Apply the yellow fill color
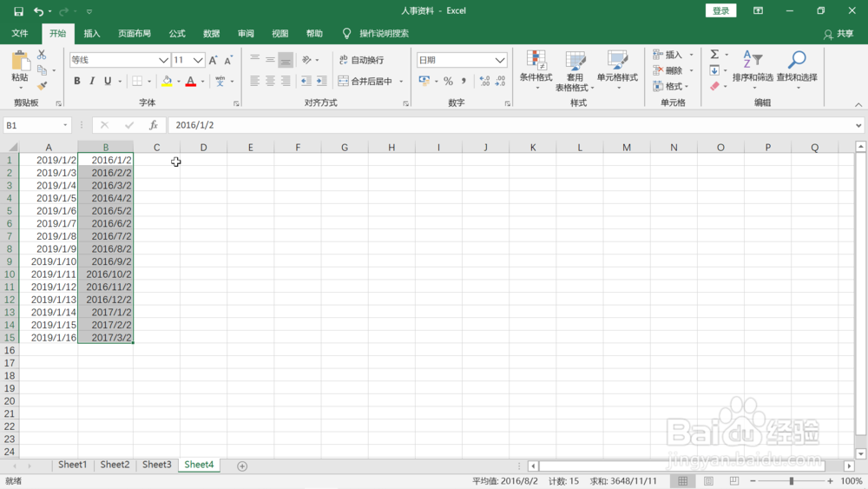The height and width of the screenshot is (489, 868). pos(167,82)
